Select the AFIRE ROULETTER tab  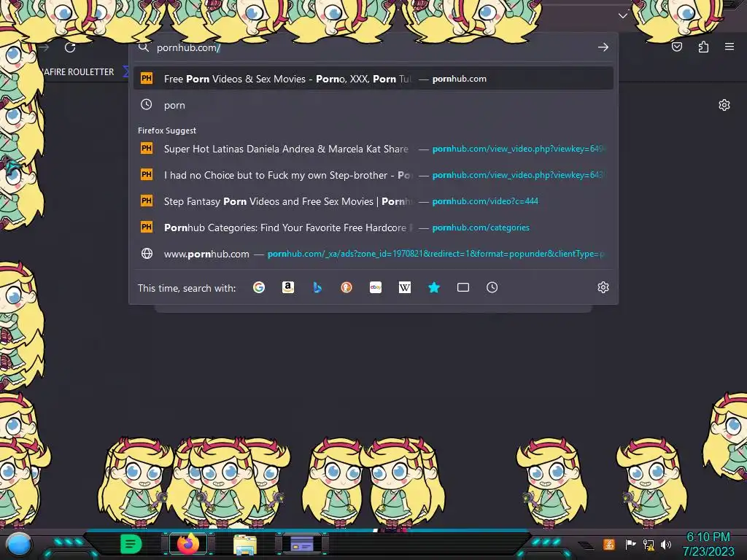pos(79,72)
